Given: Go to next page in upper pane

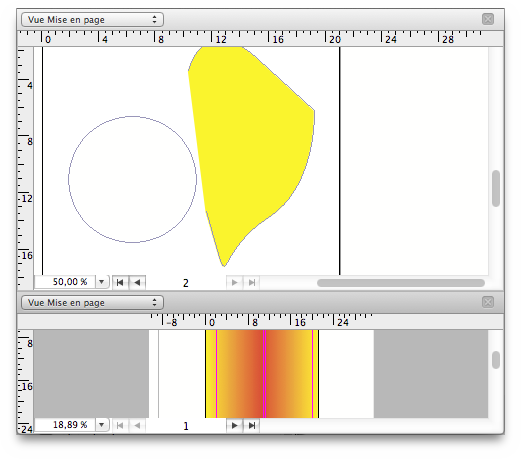Looking at the screenshot, I should pos(235,283).
